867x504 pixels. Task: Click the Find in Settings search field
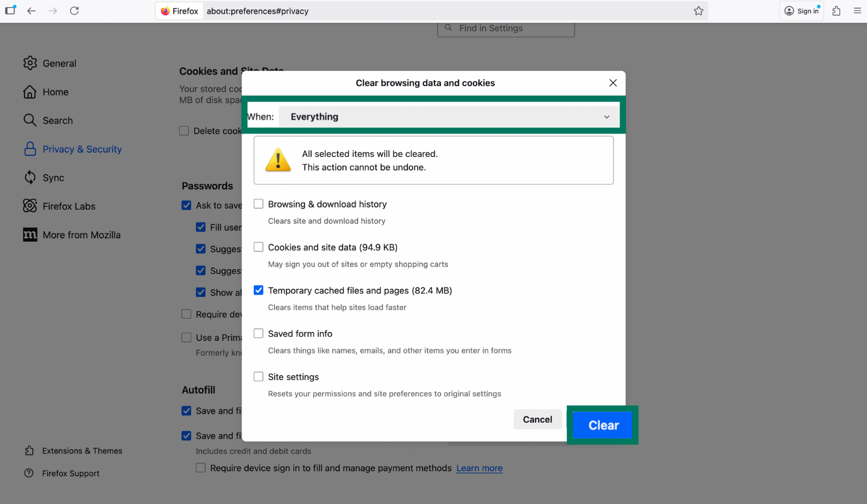tap(506, 28)
